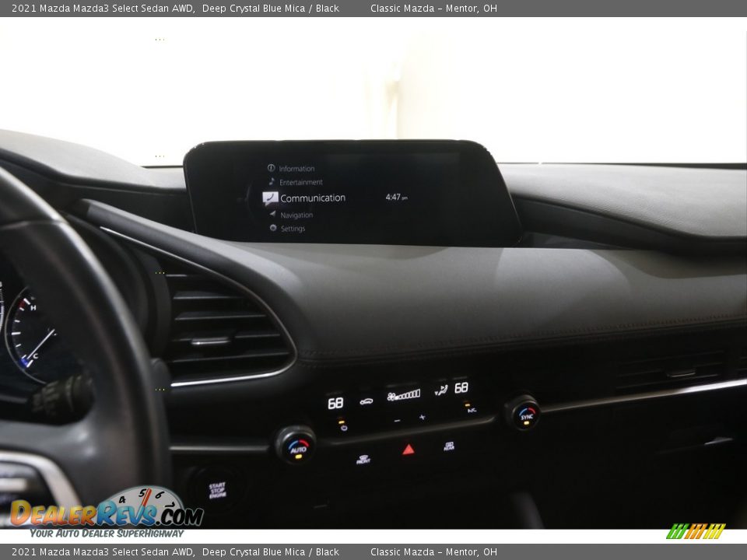Select Information in the infotainment menu
Screen dimensions: 747x560
(296, 168)
